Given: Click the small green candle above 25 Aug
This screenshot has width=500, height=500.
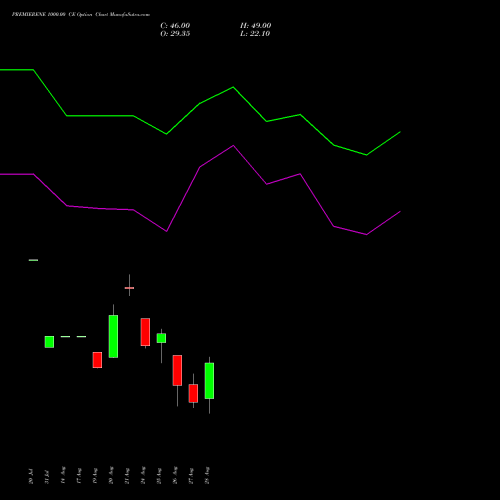Looking at the screenshot, I should pos(161,338).
